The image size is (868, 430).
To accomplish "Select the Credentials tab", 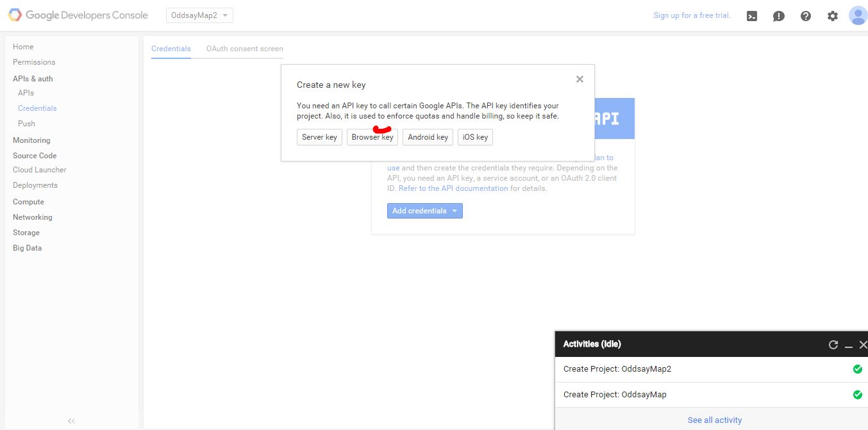I will click(x=171, y=48).
